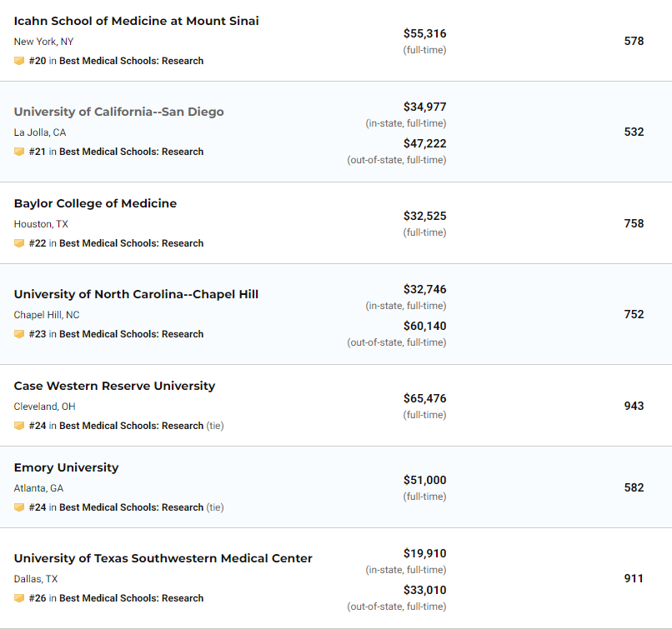Click enrollment number 582
Screen dimensions: 672x629
tap(634, 487)
